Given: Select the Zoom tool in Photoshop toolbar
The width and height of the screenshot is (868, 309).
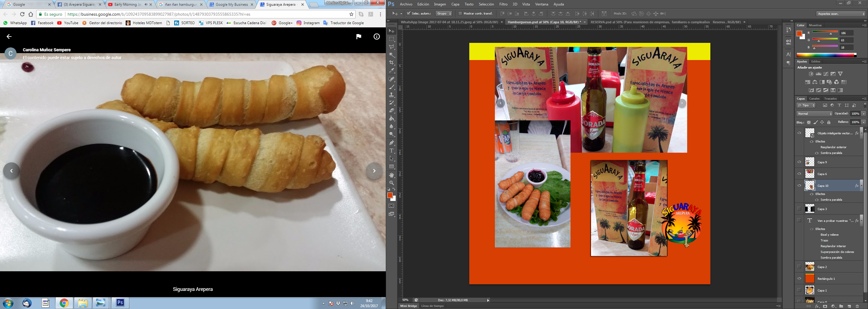Looking at the screenshot, I should (x=392, y=183).
